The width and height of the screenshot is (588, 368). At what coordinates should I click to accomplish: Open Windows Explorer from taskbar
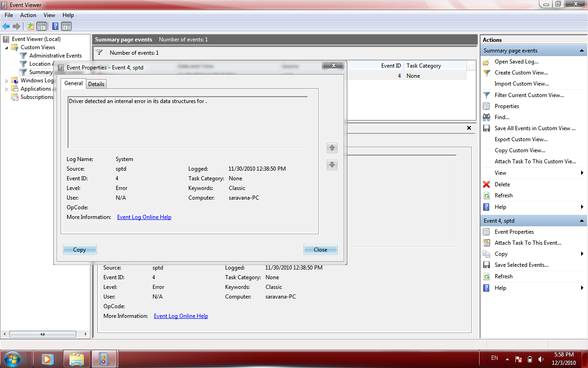click(76, 358)
